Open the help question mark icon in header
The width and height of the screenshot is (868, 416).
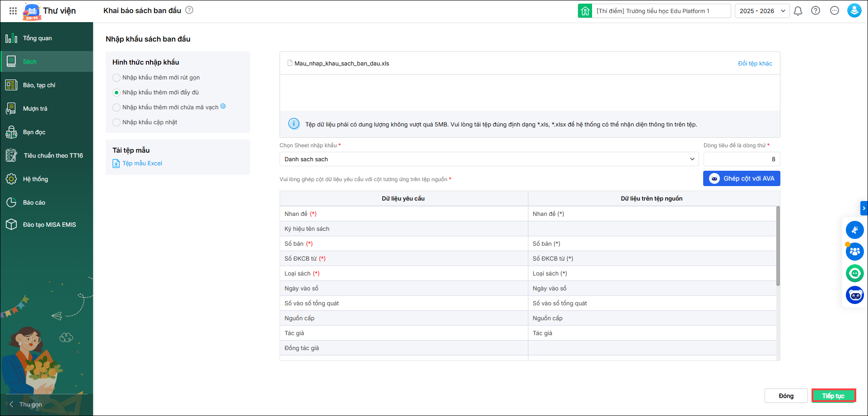coord(816,11)
